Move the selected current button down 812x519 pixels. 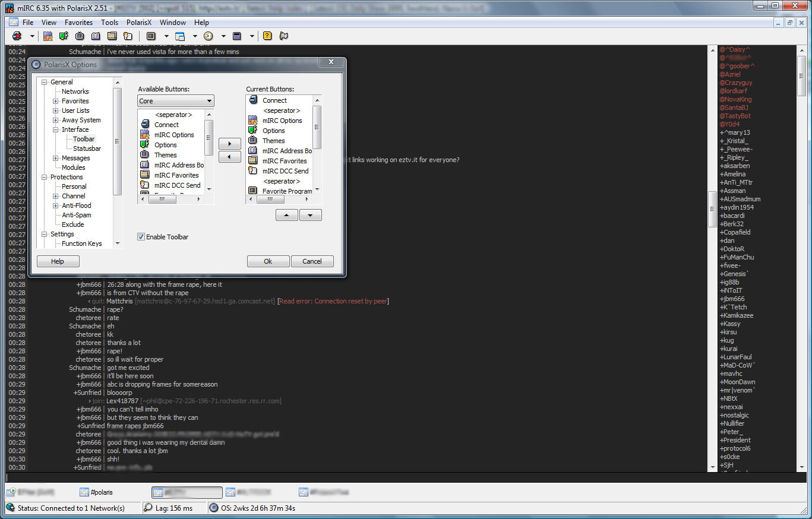(311, 215)
